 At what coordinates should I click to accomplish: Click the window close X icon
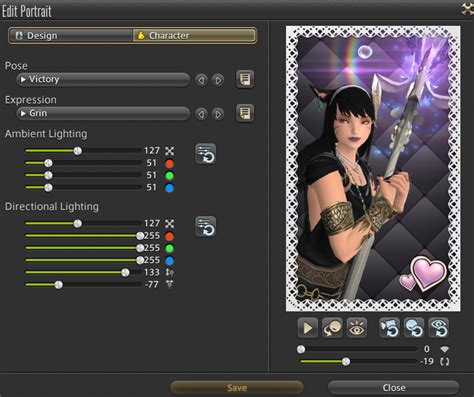coord(467,9)
